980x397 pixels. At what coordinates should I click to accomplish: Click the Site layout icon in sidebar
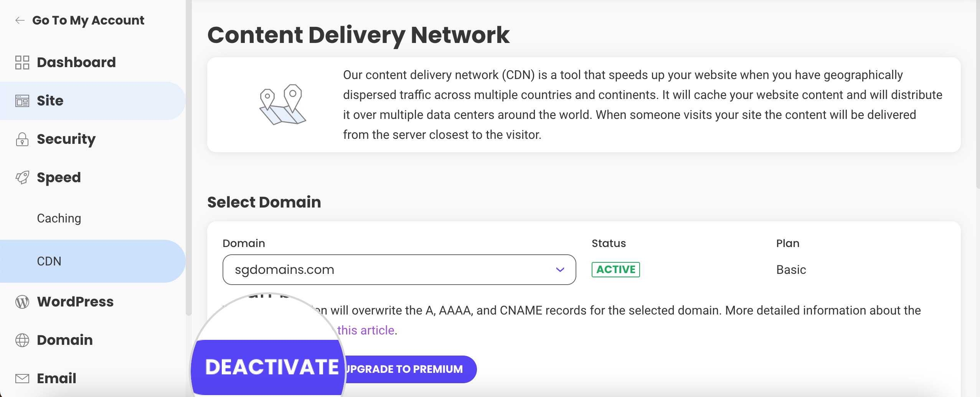coord(22,101)
